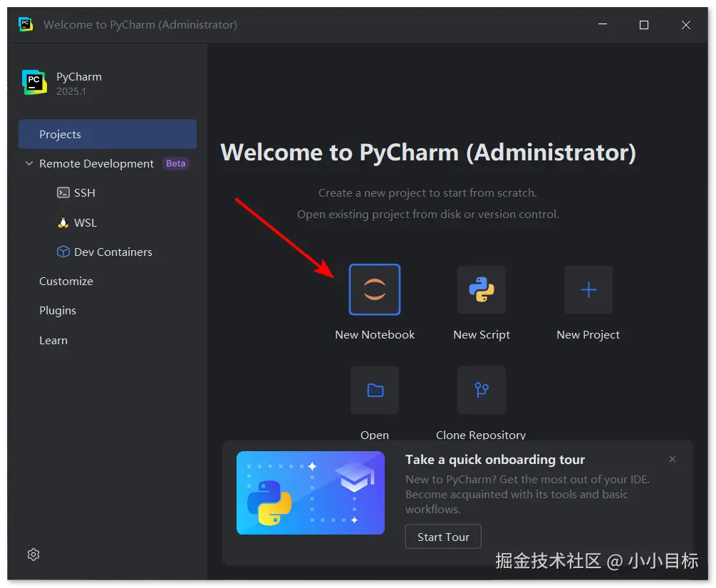Select WSL under Remote Development
Image resolution: width=716 pixels, height=588 pixels.
(85, 222)
